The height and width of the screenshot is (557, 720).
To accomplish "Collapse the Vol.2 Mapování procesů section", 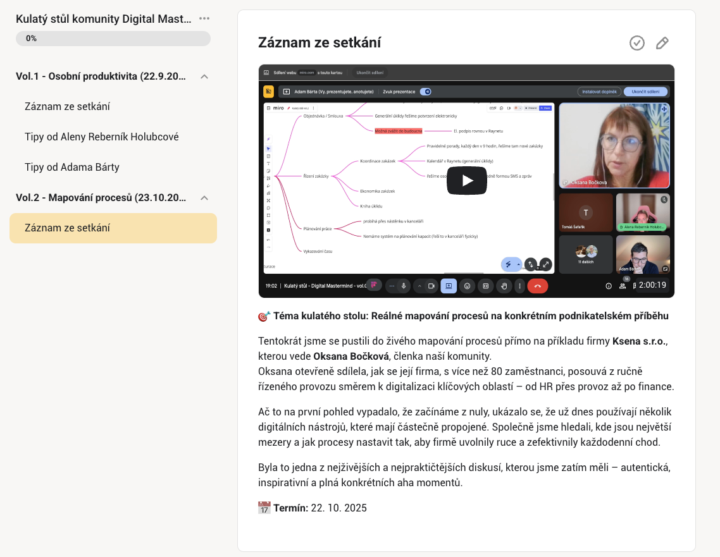I will [x=204, y=198].
